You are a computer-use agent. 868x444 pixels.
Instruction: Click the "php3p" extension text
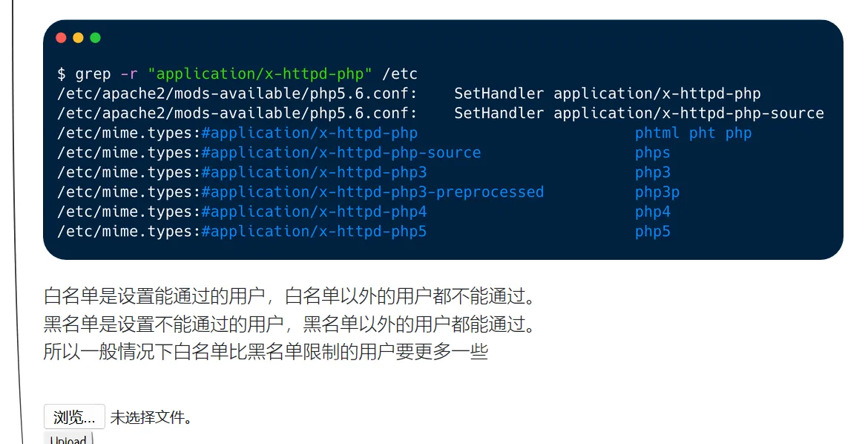657,192
